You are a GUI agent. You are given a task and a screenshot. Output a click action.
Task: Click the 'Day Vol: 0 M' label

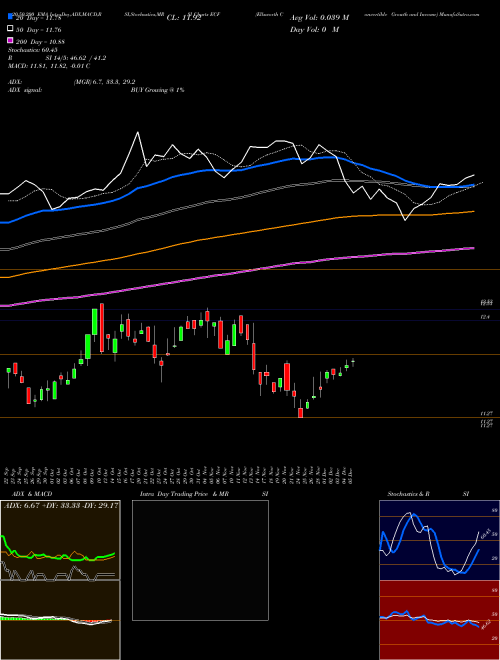[314, 29]
